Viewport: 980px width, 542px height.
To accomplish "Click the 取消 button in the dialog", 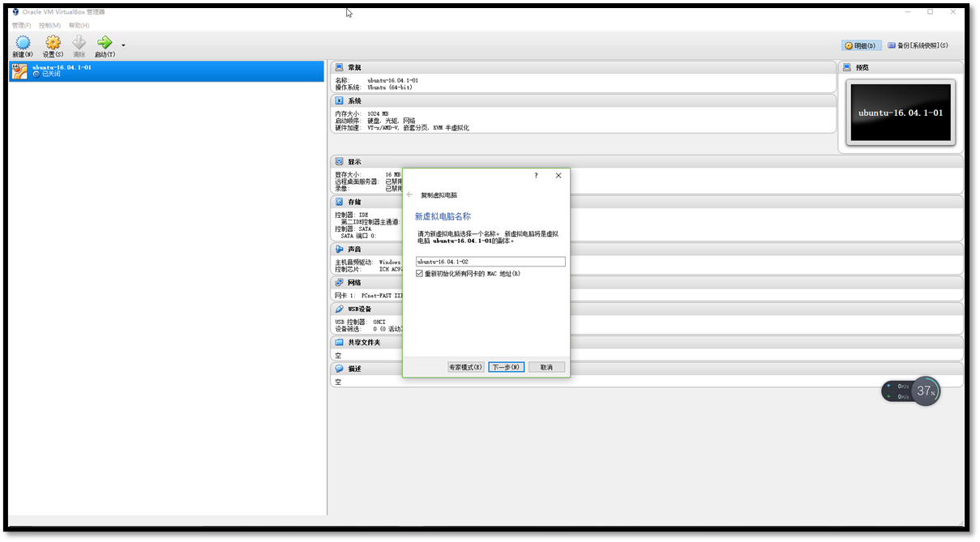I will (546, 367).
